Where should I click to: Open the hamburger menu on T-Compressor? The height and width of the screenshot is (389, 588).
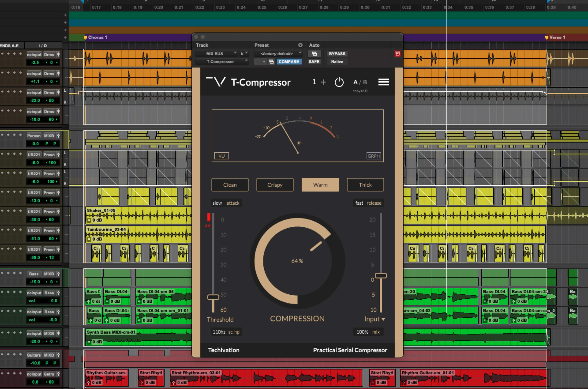(x=384, y=82)
